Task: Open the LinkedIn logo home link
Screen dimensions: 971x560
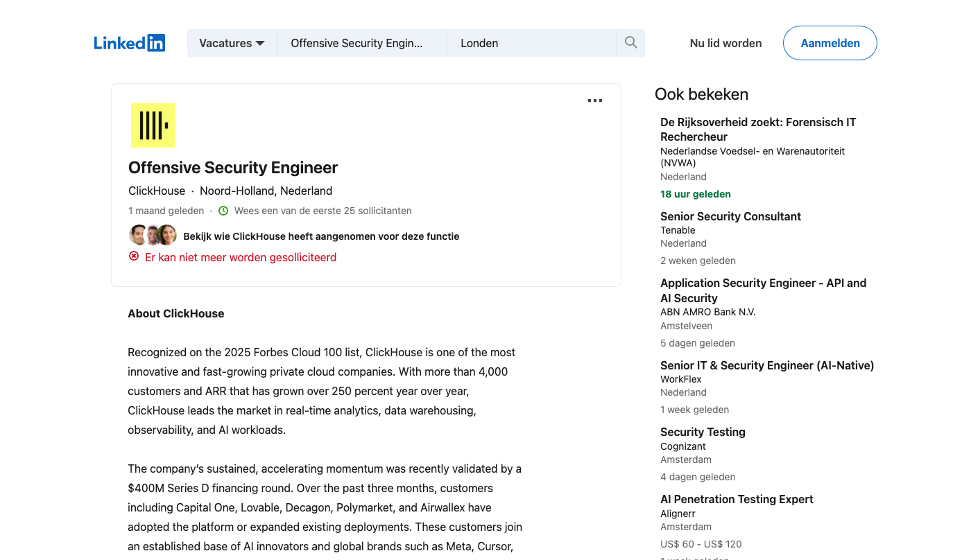Action: (x=130, y=43)
